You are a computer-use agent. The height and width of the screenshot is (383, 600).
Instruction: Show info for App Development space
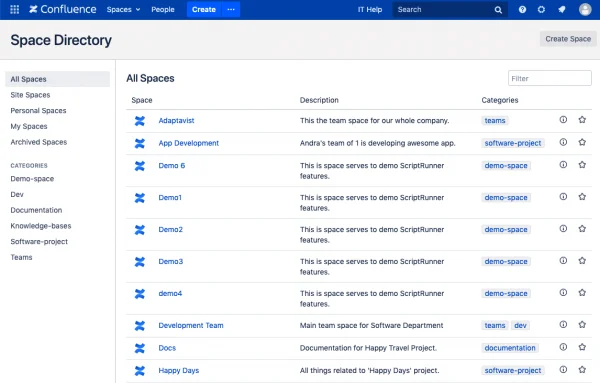(563, 142)
